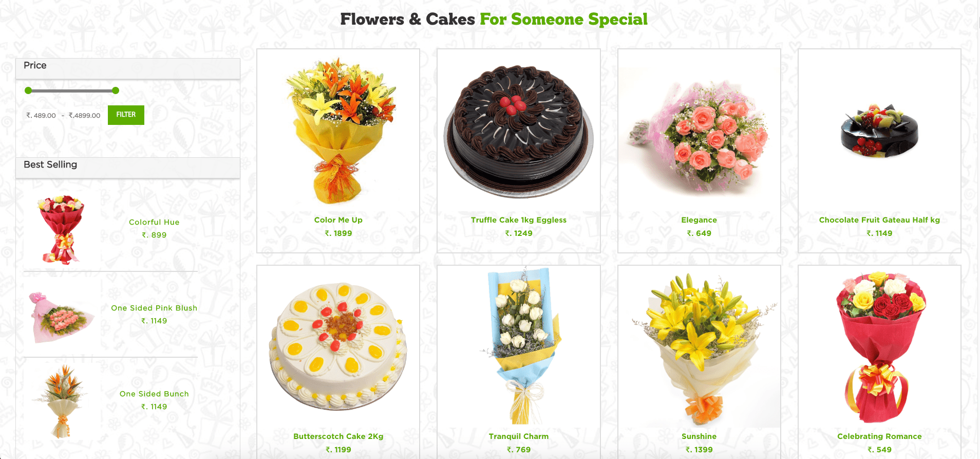
Task: Open the Chocolate Fruit Gateau Half kg title
Action: (879, 220)
